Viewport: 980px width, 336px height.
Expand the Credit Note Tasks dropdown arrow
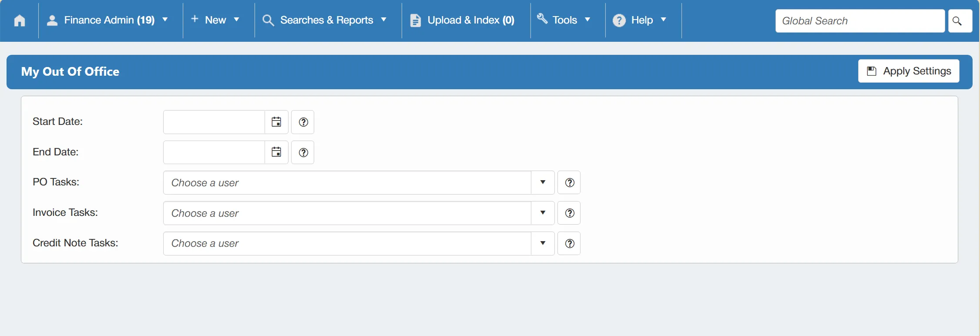543,243
